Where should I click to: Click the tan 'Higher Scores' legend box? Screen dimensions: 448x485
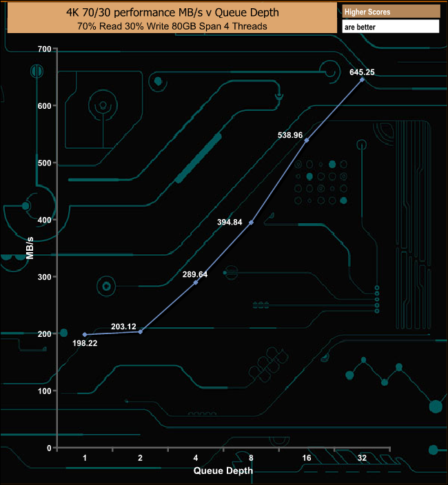coord(391,12)
